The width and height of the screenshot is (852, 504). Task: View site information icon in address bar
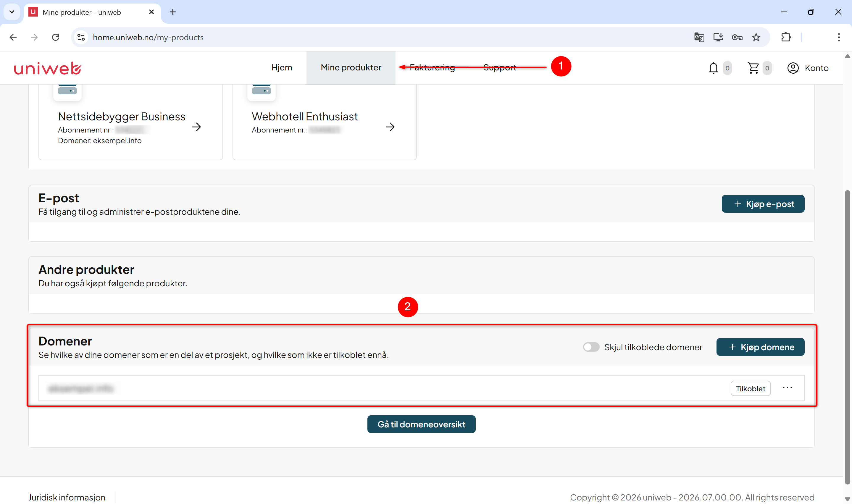coord(81,37)
